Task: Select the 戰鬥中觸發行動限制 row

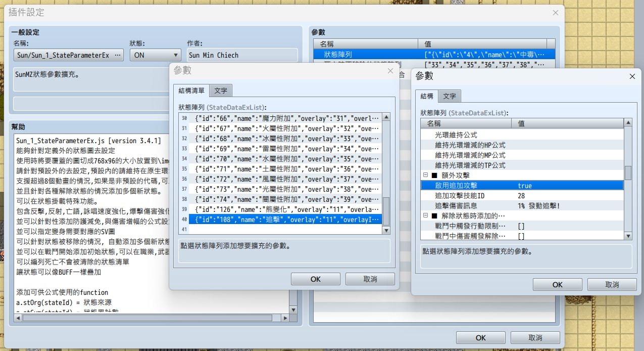Action: coord(522,226)
